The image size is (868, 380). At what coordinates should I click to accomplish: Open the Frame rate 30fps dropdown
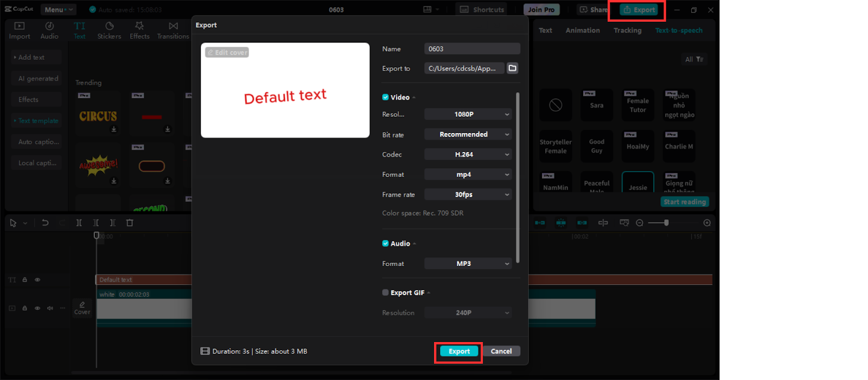[x=468, y=194]
